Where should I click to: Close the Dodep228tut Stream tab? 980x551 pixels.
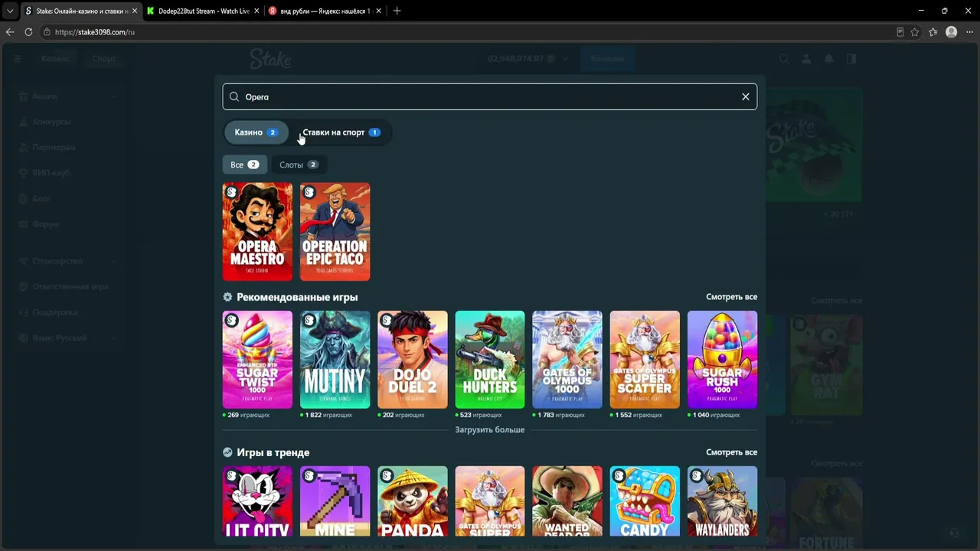(256, 11)
